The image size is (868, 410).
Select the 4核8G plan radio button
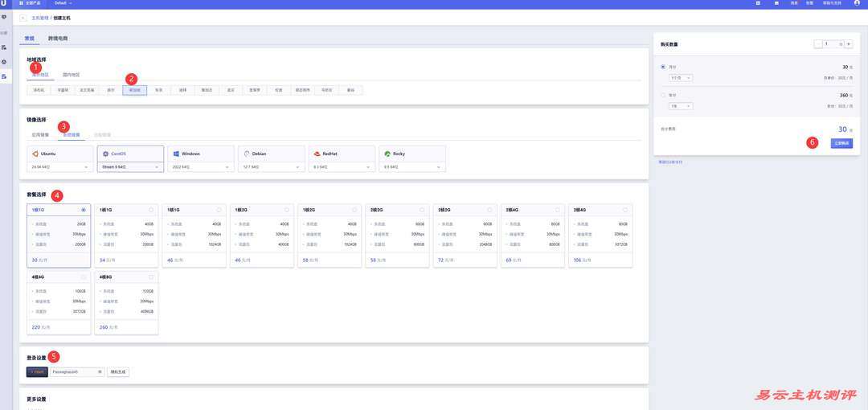(151, 277)
